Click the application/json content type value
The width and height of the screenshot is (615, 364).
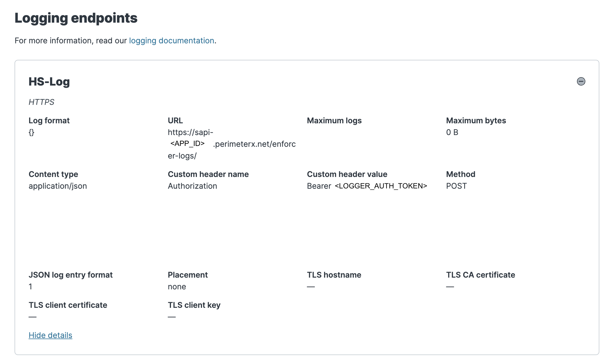58,186
